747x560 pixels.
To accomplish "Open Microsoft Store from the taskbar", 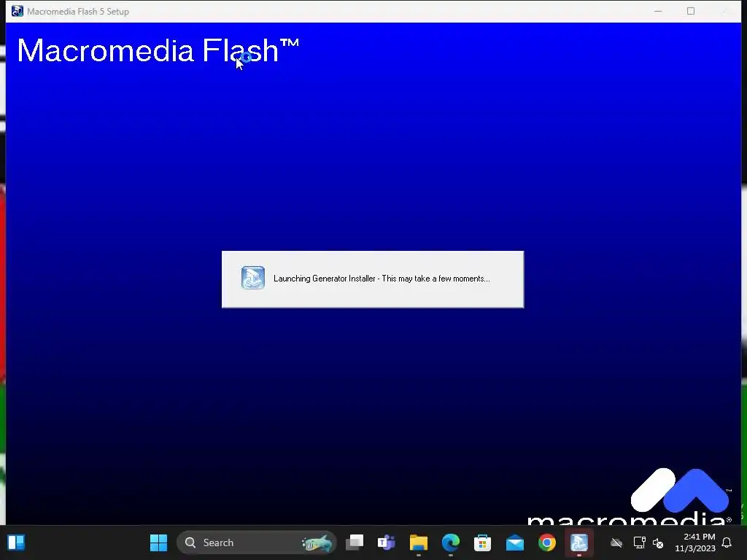I will [483, 542].
